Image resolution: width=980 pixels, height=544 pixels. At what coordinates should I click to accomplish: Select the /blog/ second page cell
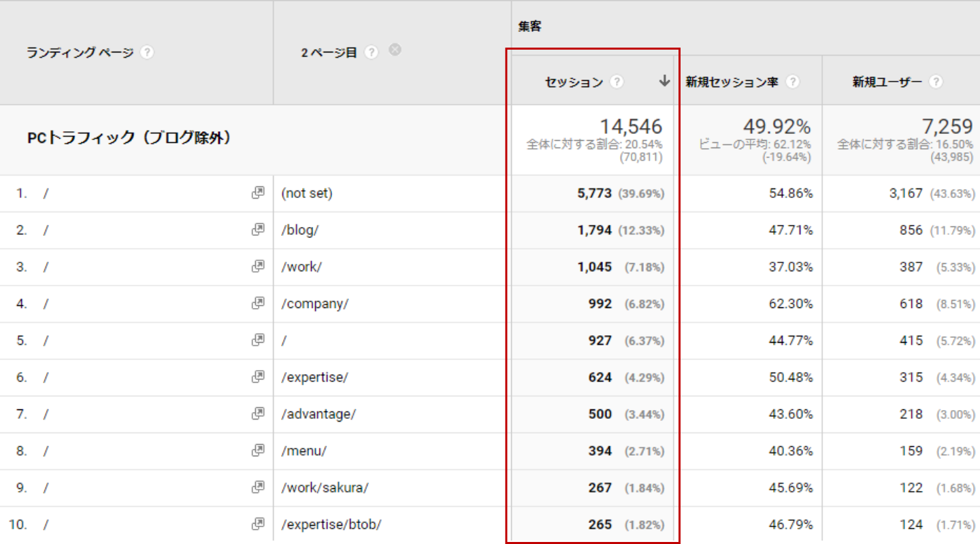pos(300,230)
